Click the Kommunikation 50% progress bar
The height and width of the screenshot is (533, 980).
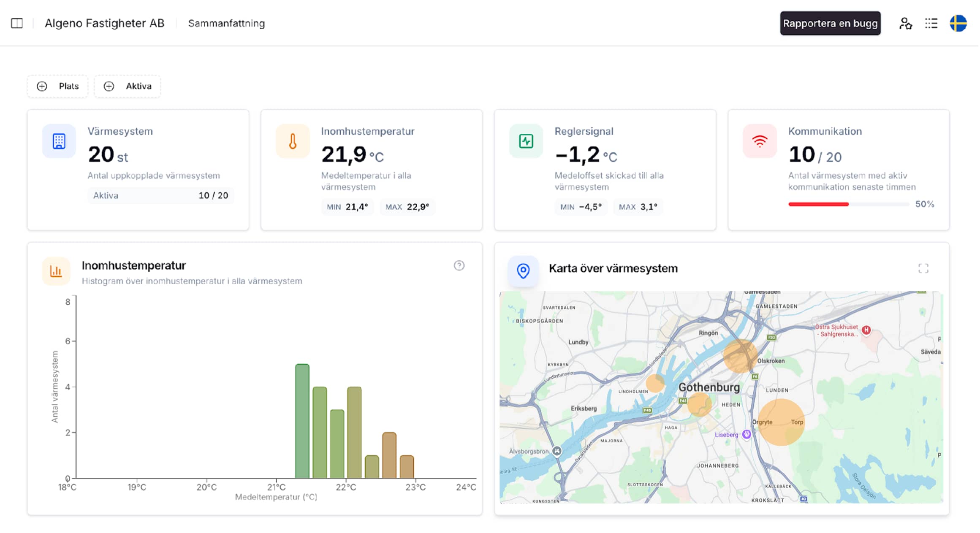pos(848,204)
